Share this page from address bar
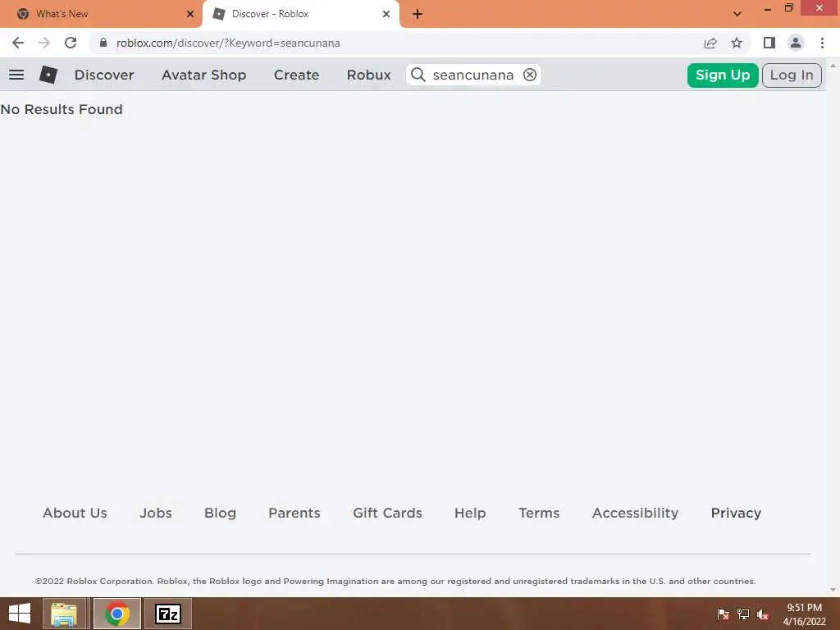 (710, 43)
